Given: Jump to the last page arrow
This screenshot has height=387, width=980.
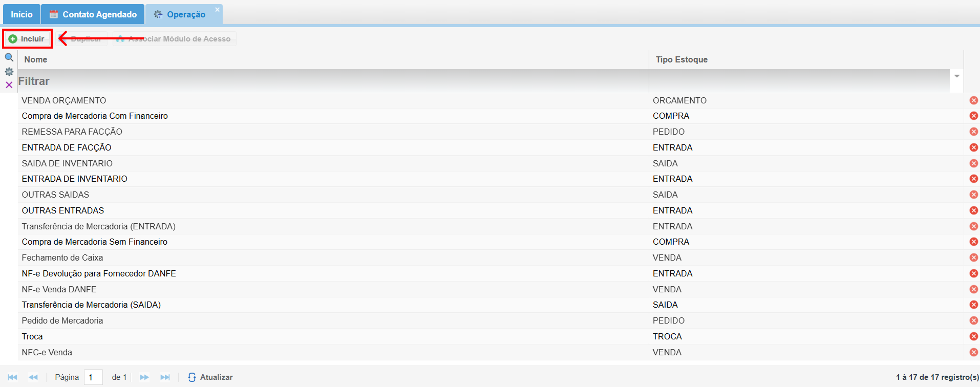Looking at the screenshot, I should click(x=165, y=377).
